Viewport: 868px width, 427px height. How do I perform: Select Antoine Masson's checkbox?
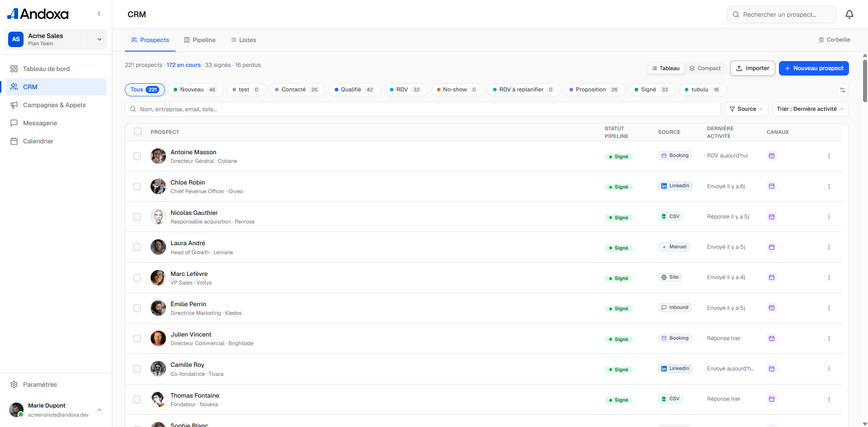tap(137, 156)
